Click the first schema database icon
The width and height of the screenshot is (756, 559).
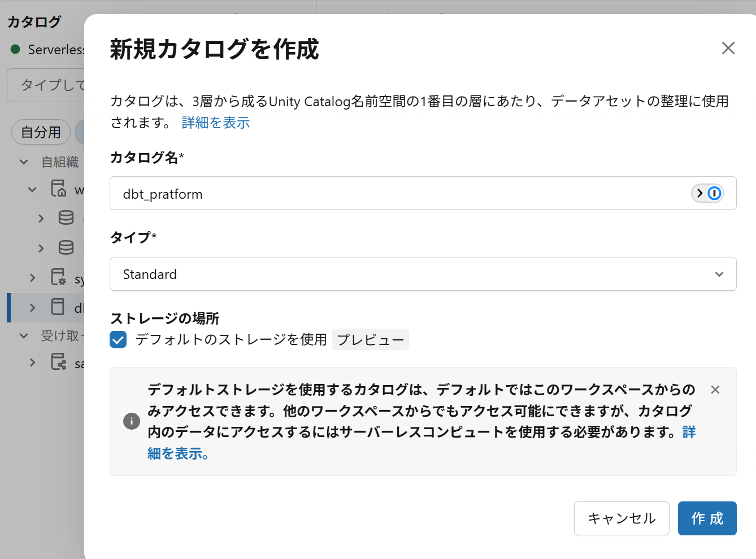coord(66,217)
